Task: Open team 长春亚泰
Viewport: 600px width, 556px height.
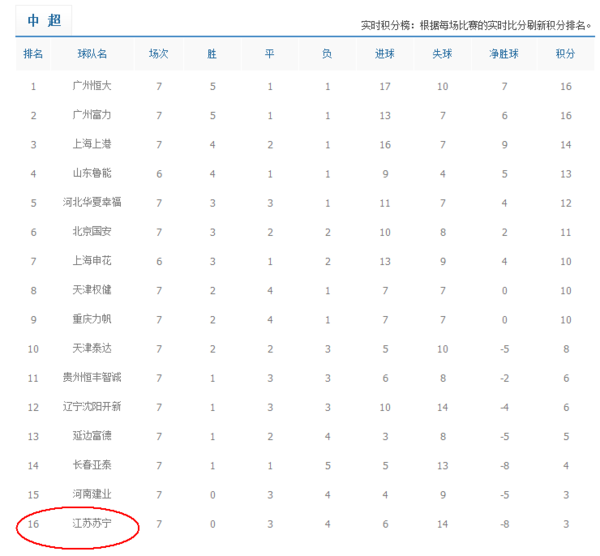Action: pos(92,465)
